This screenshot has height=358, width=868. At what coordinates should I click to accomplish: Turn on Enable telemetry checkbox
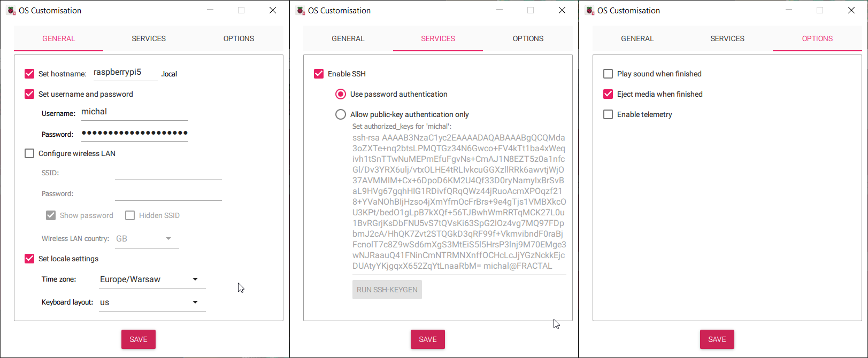(x=608, y=114)
